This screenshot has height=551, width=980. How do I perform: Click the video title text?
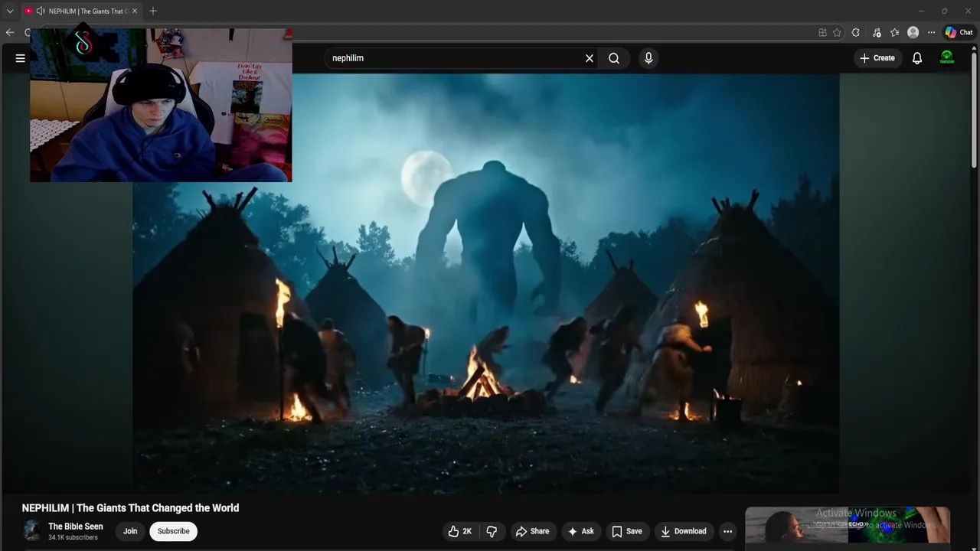(130, 508)
